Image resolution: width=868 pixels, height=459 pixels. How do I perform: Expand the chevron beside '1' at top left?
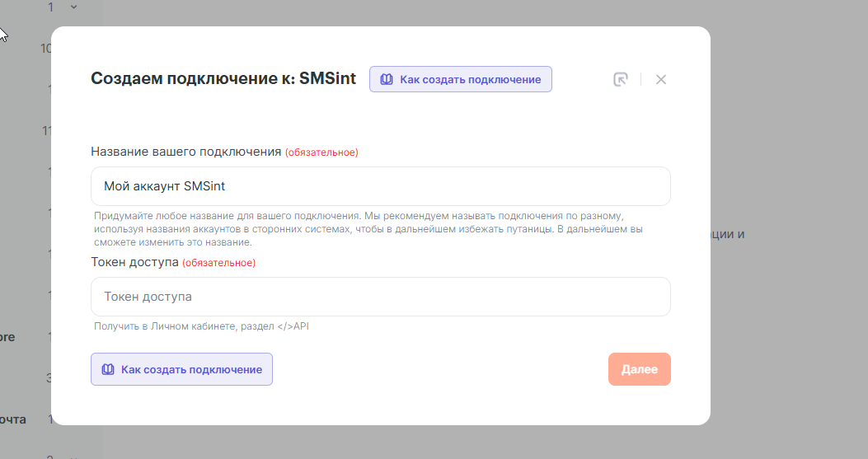74,7
